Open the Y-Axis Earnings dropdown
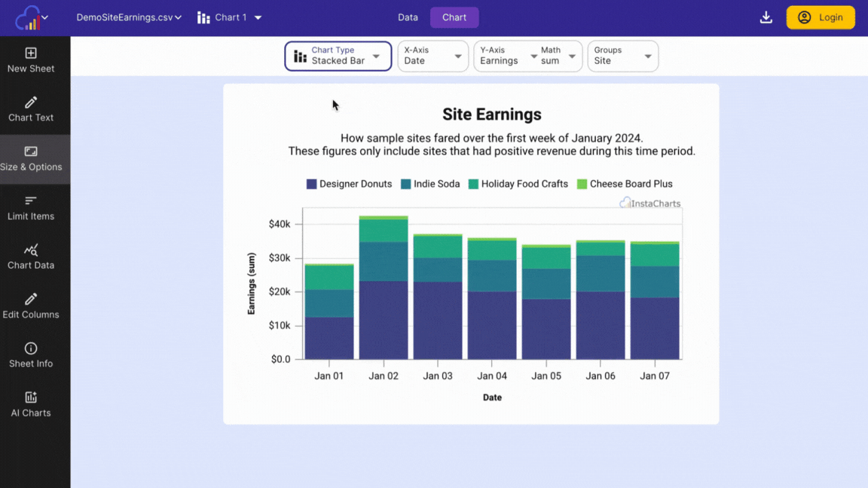 [x=506, y=56]
